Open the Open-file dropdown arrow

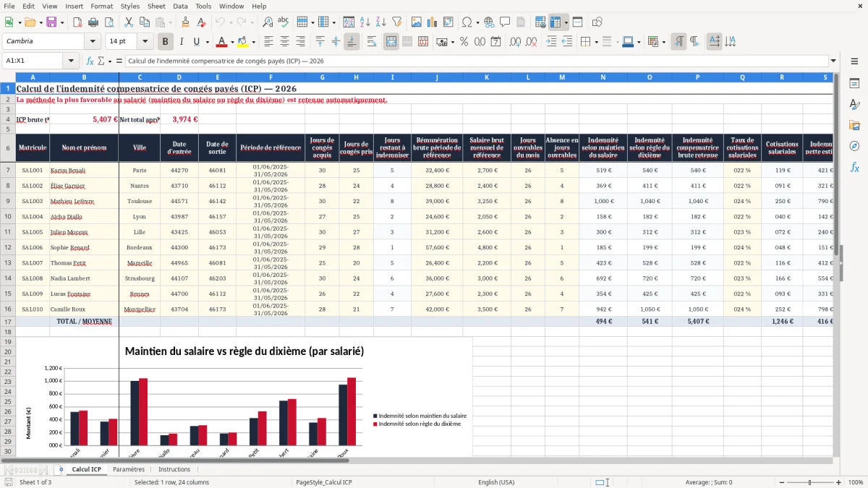coord(40,22)
